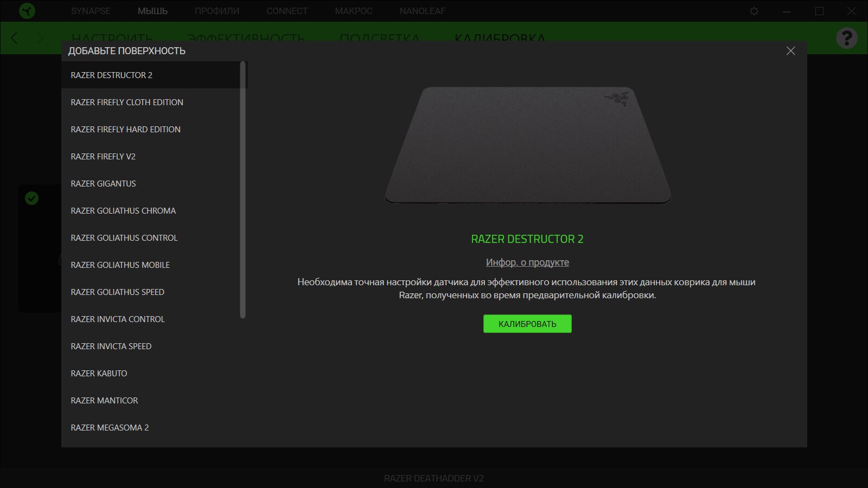Screen dimensions: 868x488
Task: Pick Razer Invicta Speed surface
Action: [151, 346]
